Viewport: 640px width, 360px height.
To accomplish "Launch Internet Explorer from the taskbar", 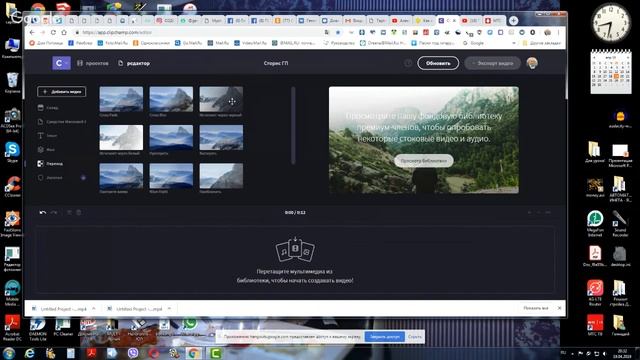I will pos(29,353).
